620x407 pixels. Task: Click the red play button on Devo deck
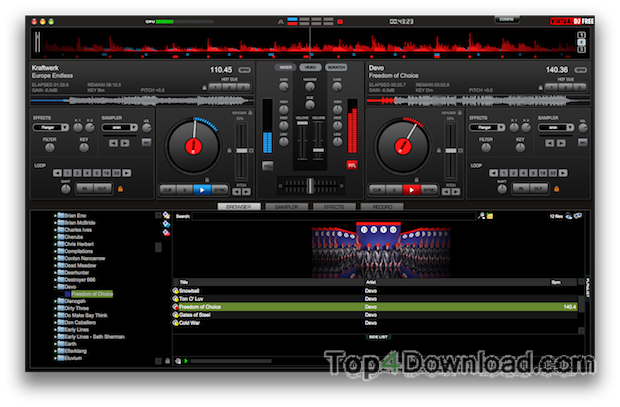coord(411,190)
